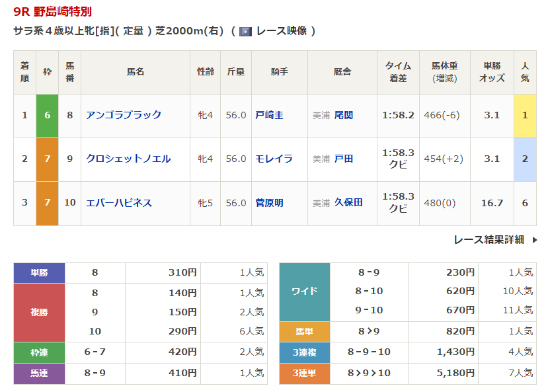Open trainer 尾関 profile

[344, 115]
